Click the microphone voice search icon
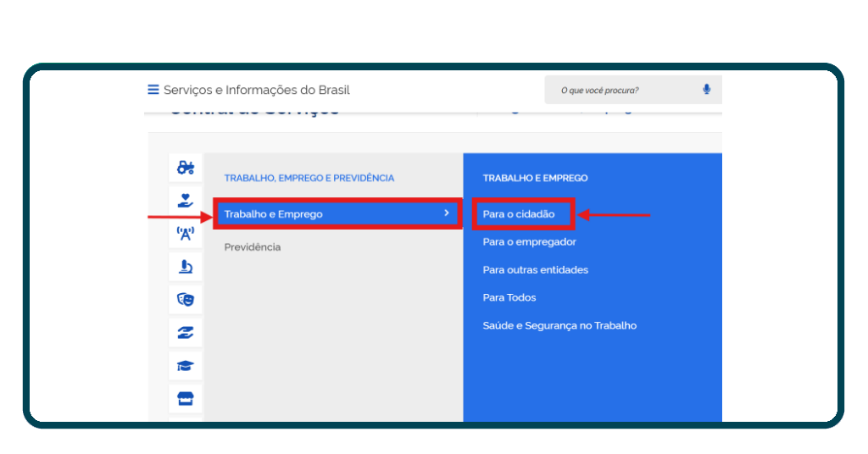 click(706, 90)
